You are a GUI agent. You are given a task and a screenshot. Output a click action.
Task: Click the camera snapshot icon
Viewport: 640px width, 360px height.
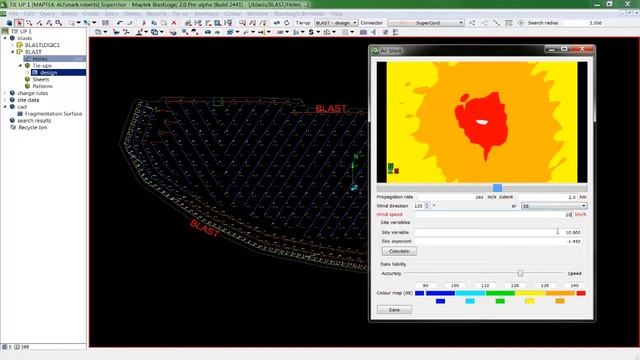coord(208,32)
